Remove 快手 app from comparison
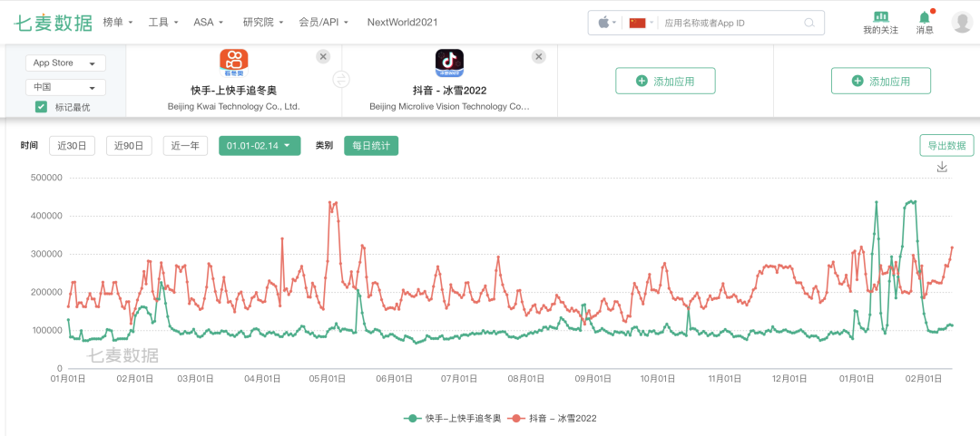The height and width of the screenshot is (436, 980). [322, 56]
